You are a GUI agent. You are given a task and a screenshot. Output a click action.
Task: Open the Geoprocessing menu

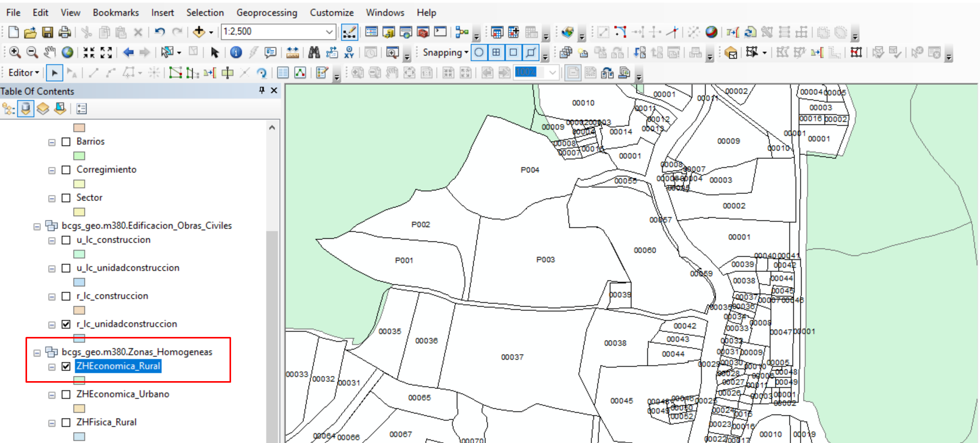coord(266,12)
